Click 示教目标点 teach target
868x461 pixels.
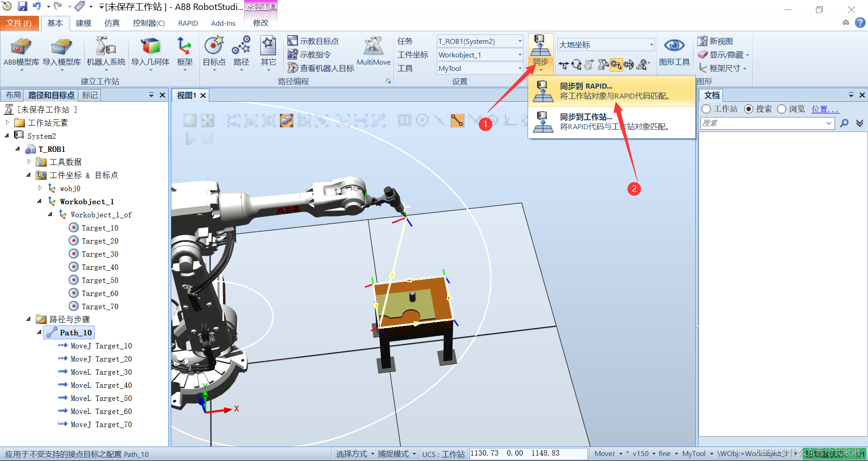(x=313, y=41)
